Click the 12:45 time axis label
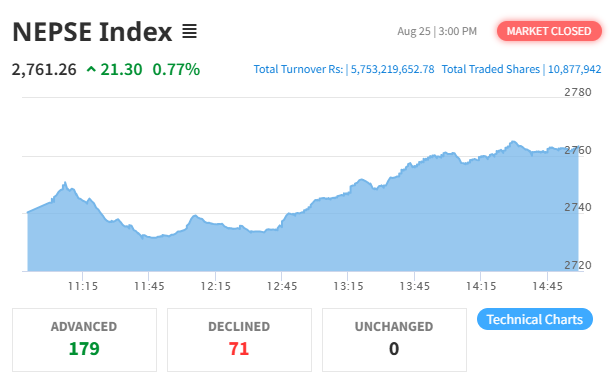Screen dimensions: 616x379 282,286
